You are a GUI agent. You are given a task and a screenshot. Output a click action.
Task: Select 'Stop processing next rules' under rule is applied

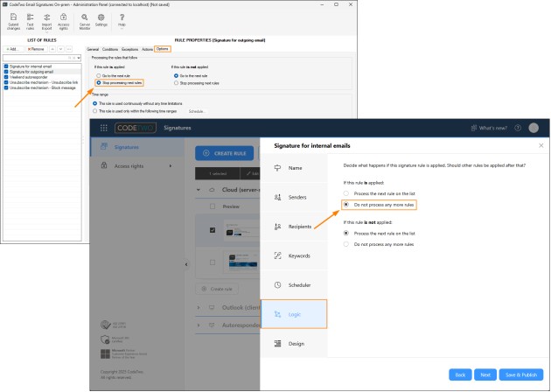pyautogui.click(x=99, y=82)
